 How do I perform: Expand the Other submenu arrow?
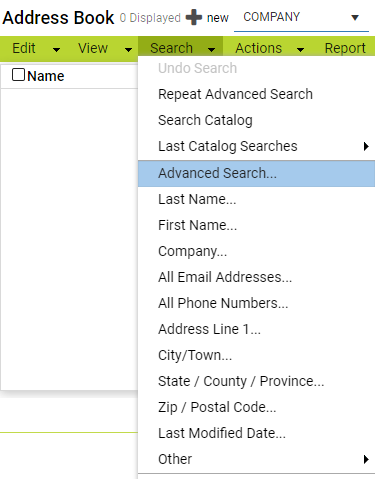[x=366, y=459]
